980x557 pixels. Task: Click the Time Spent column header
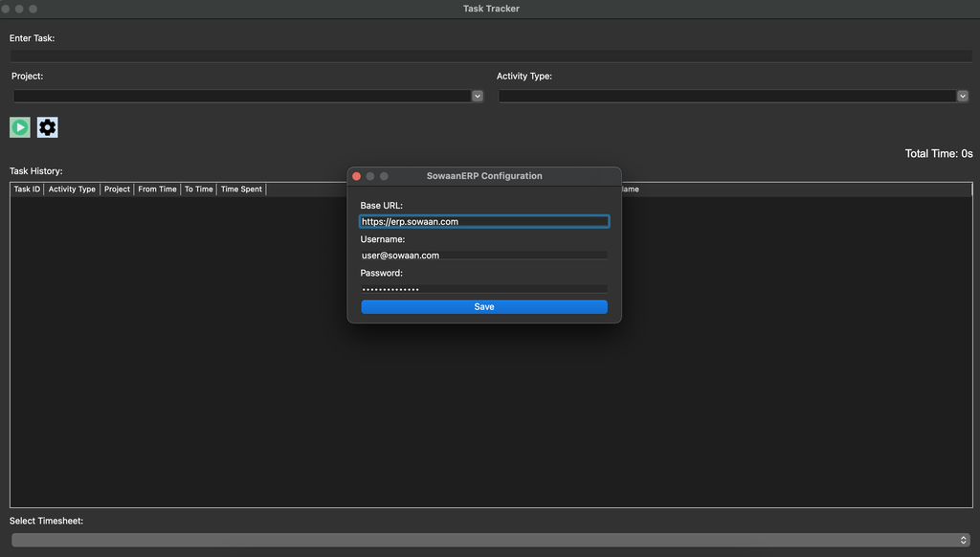(x=240, y=189)
